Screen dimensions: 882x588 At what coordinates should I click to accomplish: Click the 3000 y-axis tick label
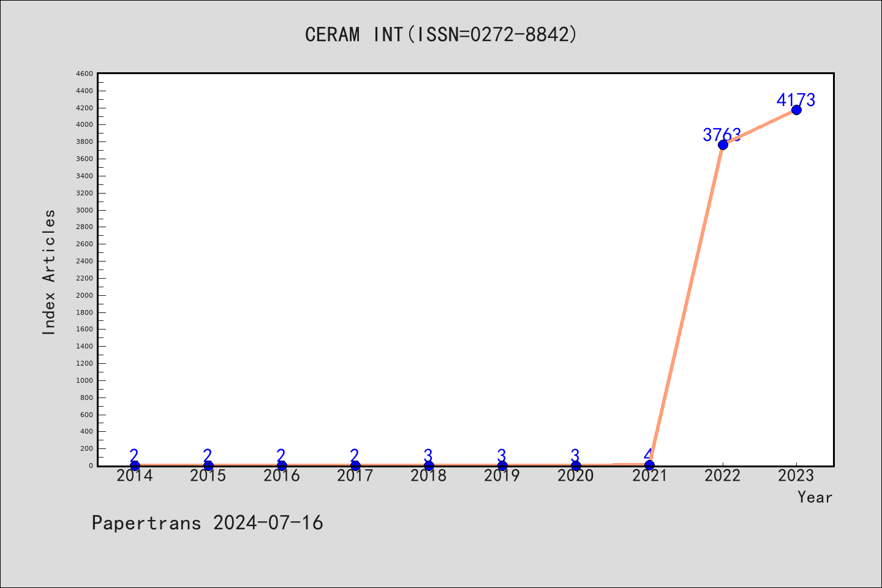(85, 210)
